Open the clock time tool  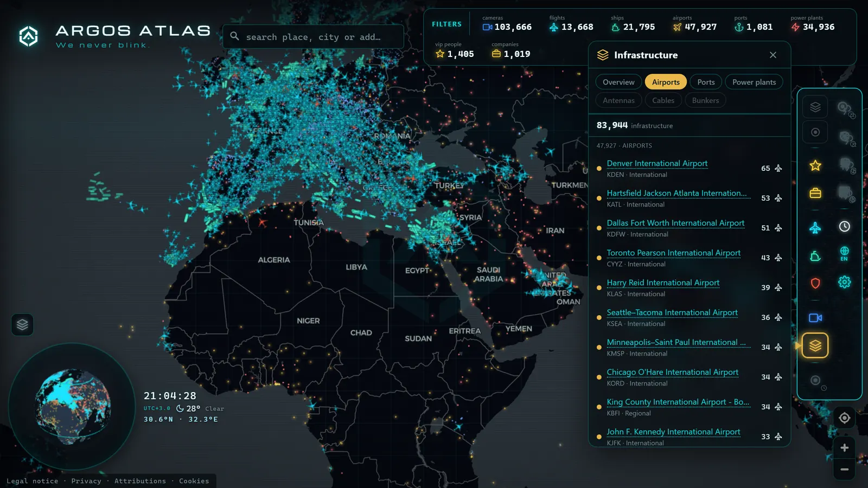pos(844,227)
